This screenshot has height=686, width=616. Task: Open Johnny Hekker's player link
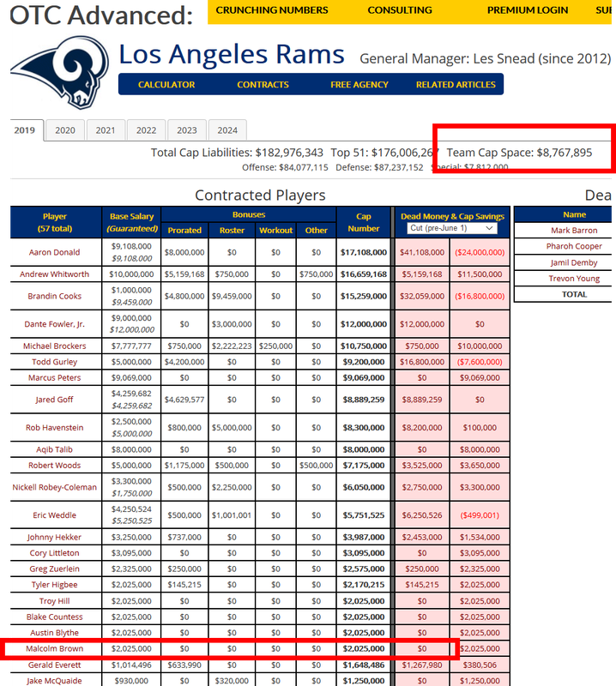pyautogui.click(x=54, y=538)
